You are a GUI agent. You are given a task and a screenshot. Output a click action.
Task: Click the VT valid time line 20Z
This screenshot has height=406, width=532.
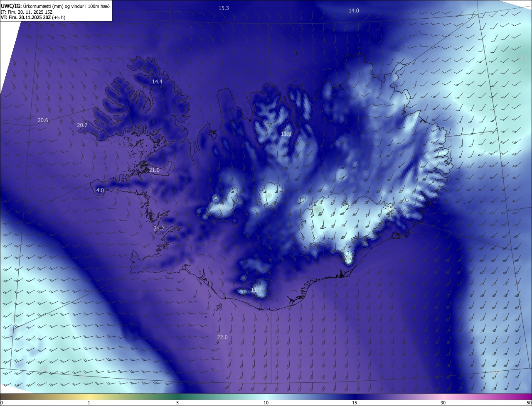tap(33, 17)
